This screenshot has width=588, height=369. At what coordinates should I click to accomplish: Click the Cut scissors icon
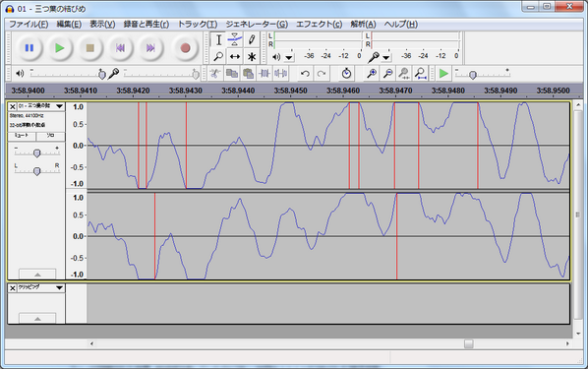click(215, 74)
